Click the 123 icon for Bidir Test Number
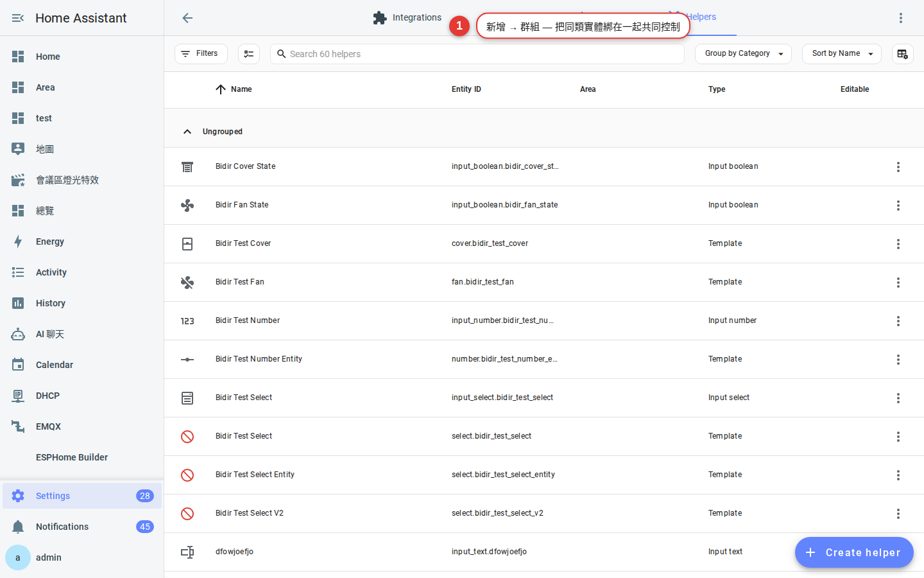 point(187,321)
